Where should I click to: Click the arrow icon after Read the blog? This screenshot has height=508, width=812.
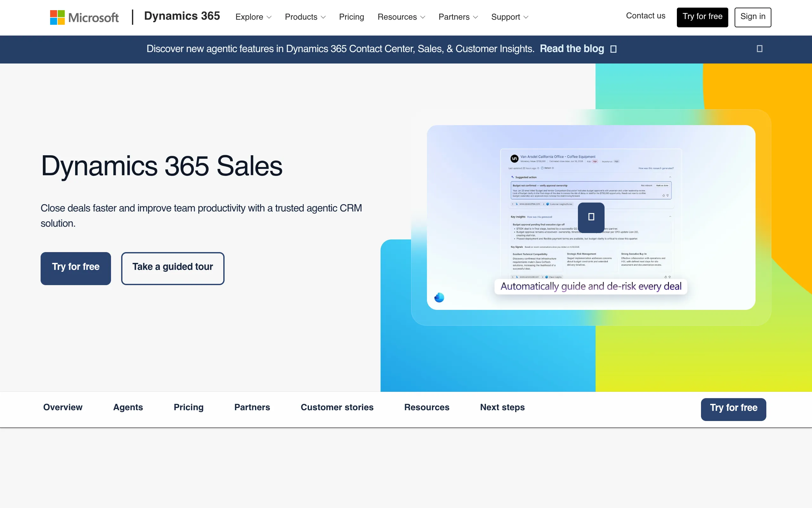(613, 49)
